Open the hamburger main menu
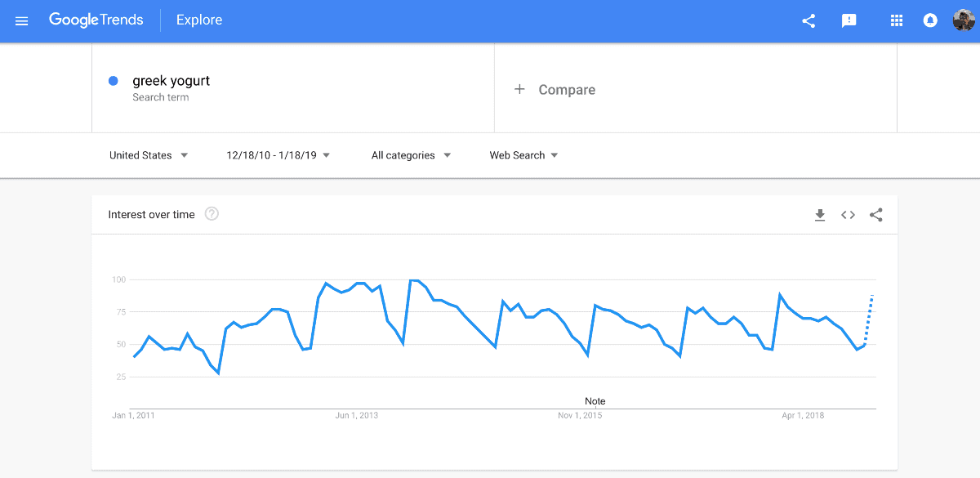 22,21
